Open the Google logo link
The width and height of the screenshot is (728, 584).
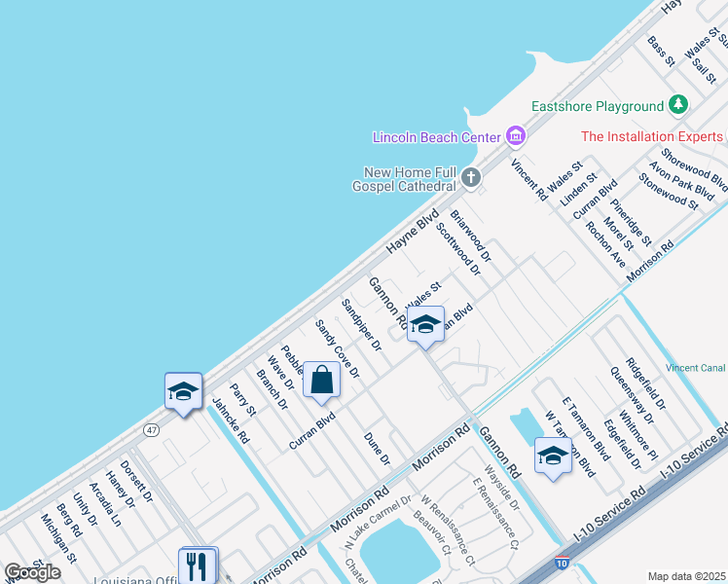[32, 572]
